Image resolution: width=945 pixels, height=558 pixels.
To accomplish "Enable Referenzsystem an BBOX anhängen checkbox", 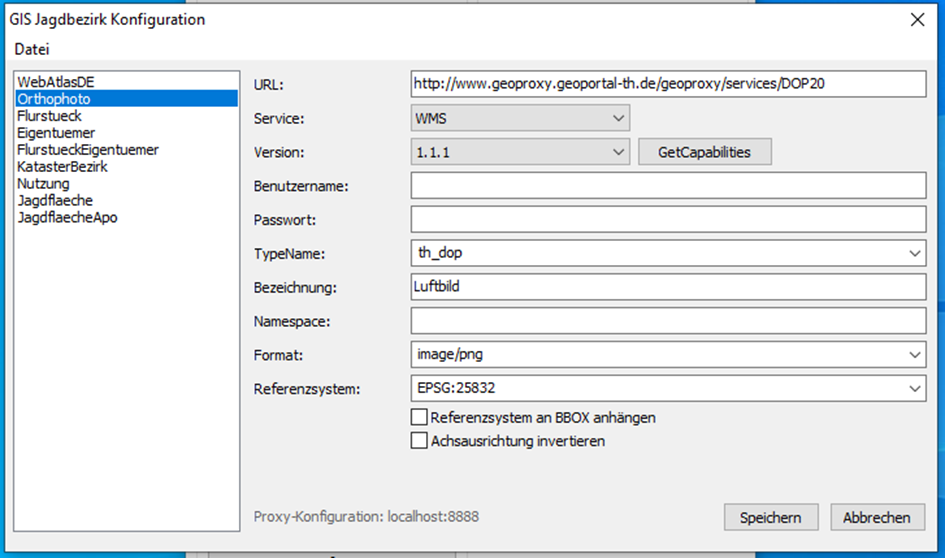I will (419, 418).
